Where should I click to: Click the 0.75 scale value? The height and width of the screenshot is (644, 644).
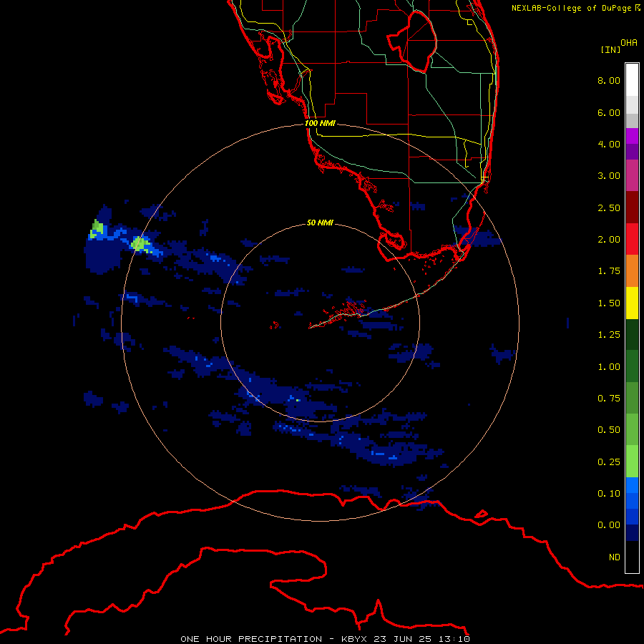[x=609, y=399]
